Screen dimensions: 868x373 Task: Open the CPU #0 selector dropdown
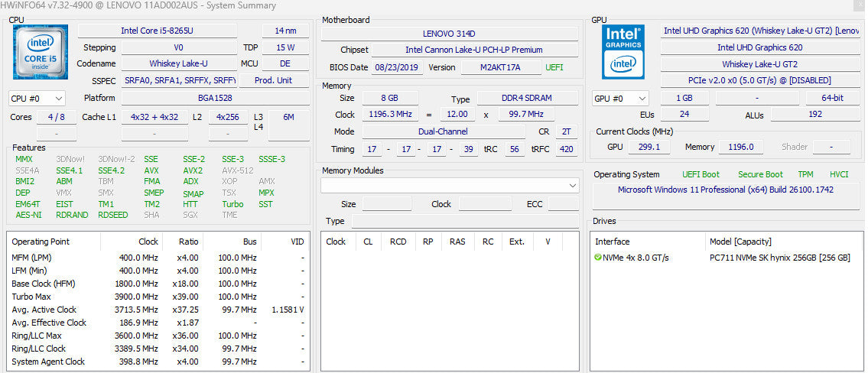pos(37,99)
